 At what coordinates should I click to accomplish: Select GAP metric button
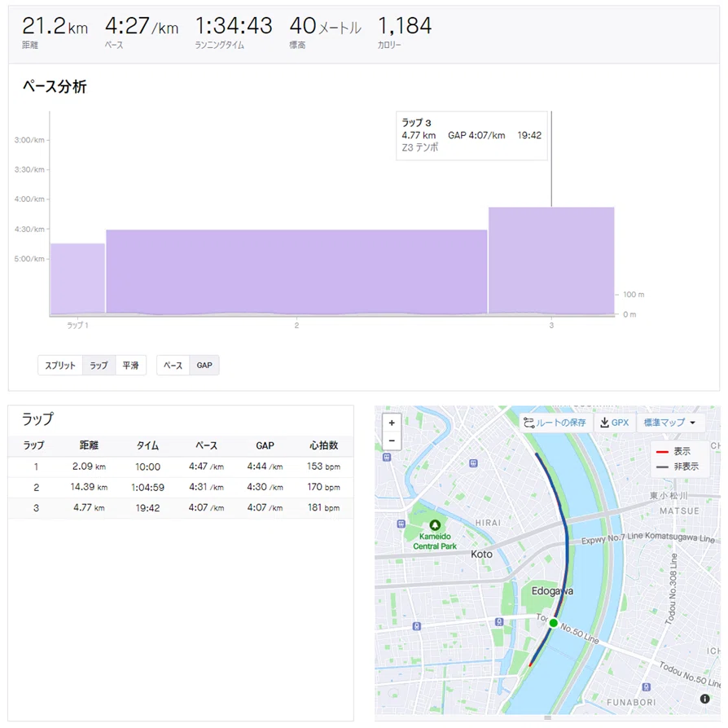(204, 366)
